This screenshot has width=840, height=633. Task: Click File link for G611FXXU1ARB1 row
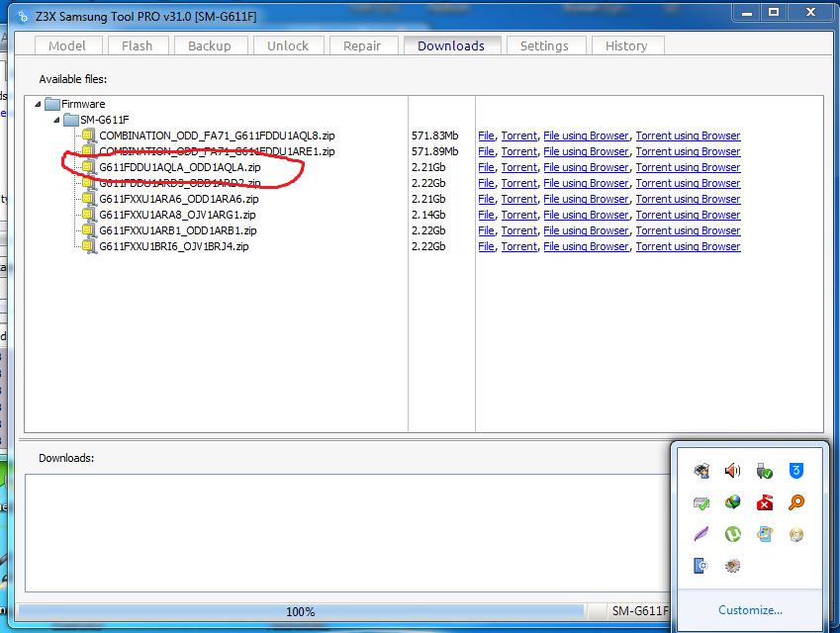point(487,230)
